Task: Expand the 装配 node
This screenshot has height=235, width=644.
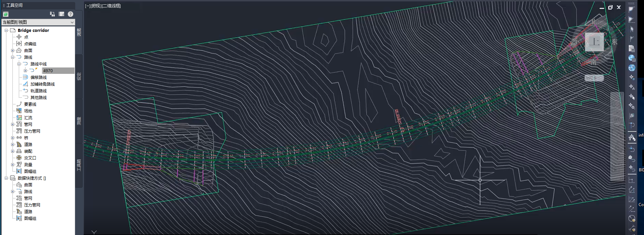Action: (x=12, y=151)
